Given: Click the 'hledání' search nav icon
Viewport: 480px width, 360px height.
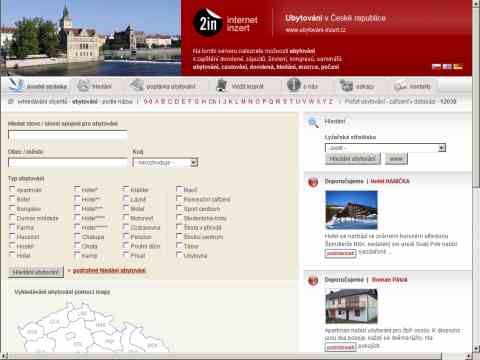Looking at the screenshot, I should [83, 85].
